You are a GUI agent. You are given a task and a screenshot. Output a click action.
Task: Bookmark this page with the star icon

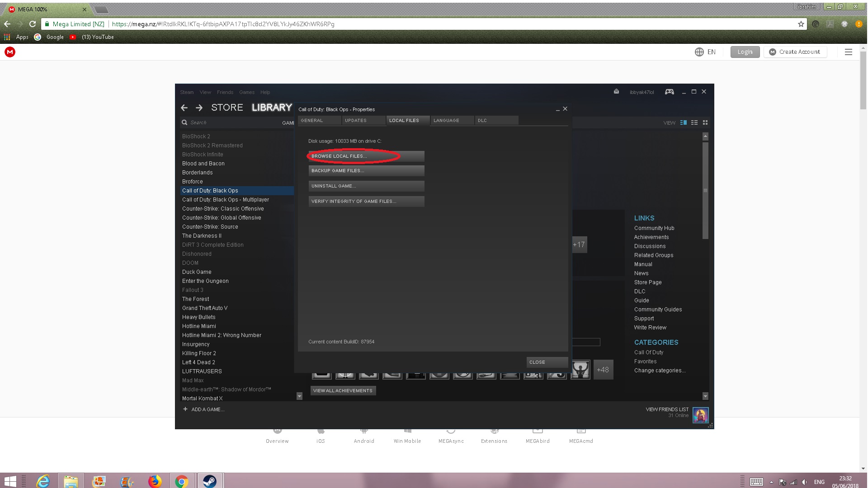(801, 24)
